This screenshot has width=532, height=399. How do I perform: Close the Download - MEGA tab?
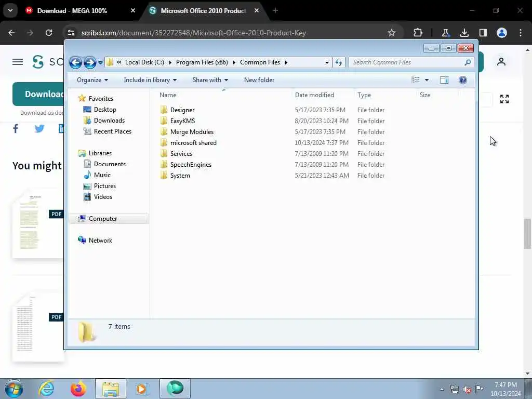tap(133, 10)
